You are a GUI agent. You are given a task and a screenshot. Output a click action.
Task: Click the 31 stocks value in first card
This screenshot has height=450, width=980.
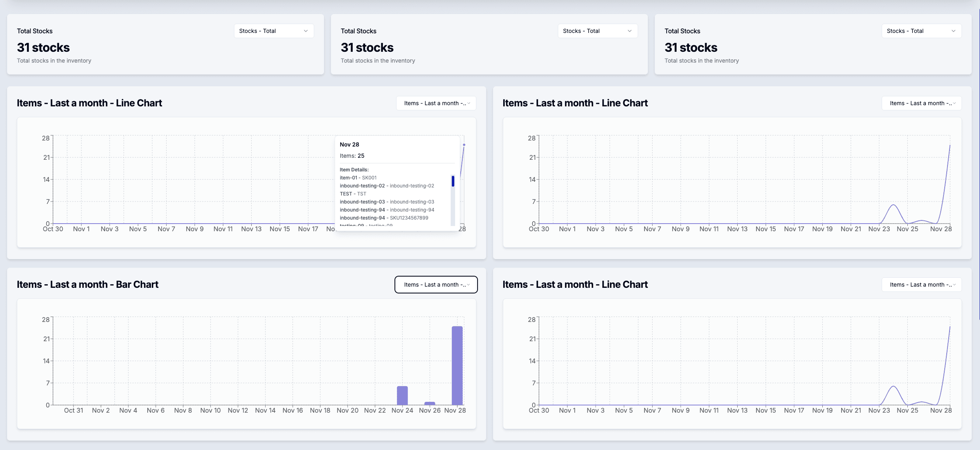point(43,47)
